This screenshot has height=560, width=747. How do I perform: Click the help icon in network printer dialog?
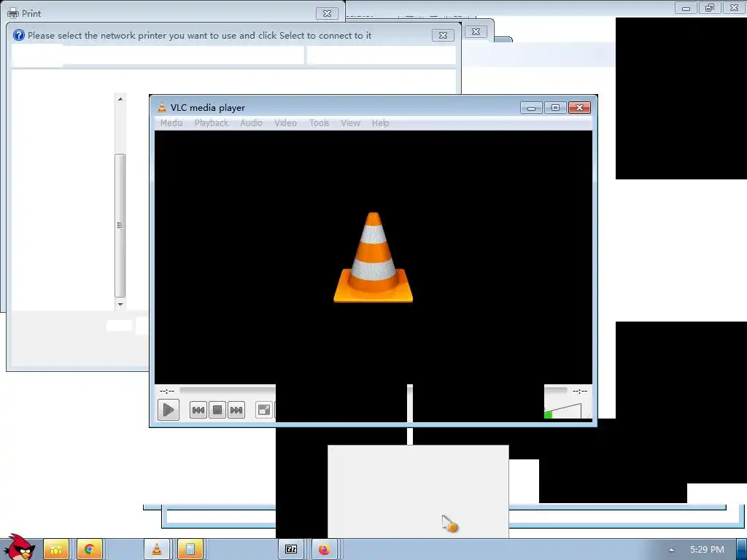(18, 35)
